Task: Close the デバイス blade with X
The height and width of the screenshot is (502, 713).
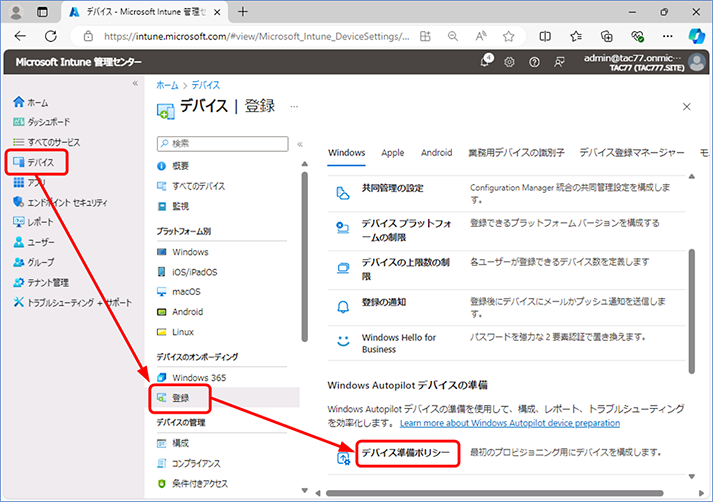Action: point(687,107)
